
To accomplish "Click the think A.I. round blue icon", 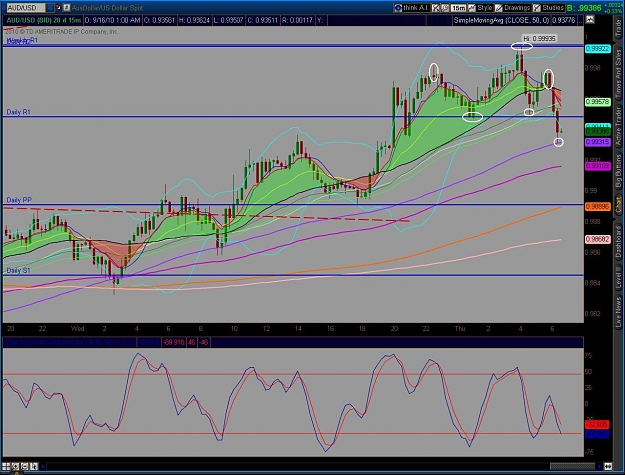I will (398, 8).
